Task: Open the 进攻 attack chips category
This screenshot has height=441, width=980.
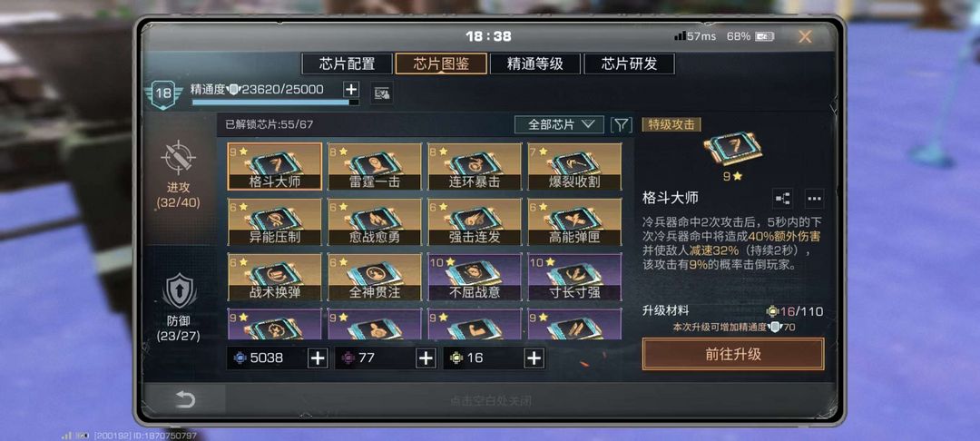Action: click(178, 175)
